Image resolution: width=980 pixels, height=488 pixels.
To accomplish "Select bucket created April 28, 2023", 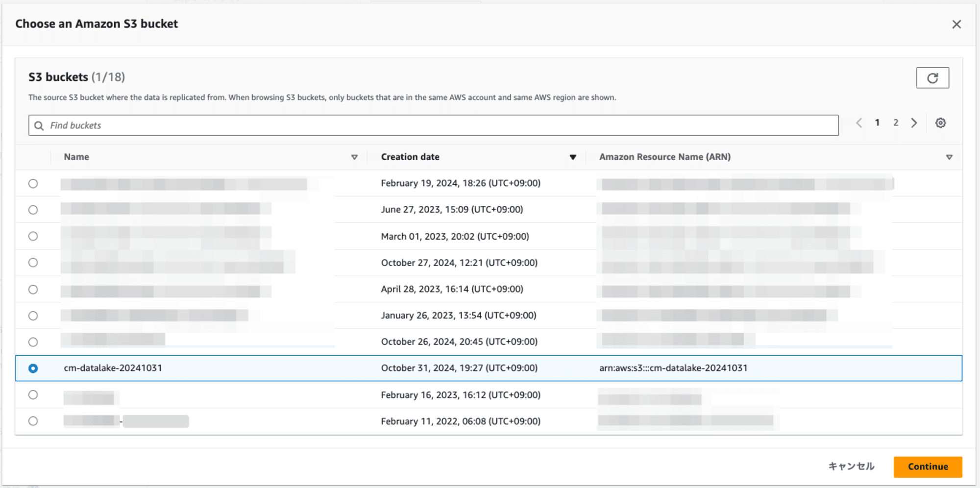I will point(33,290).
